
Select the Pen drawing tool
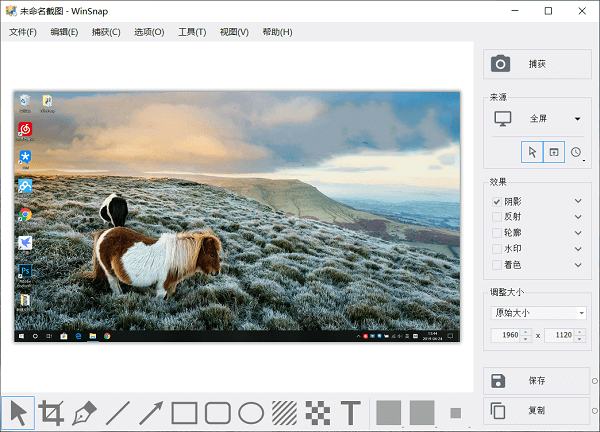click(84, 412)
